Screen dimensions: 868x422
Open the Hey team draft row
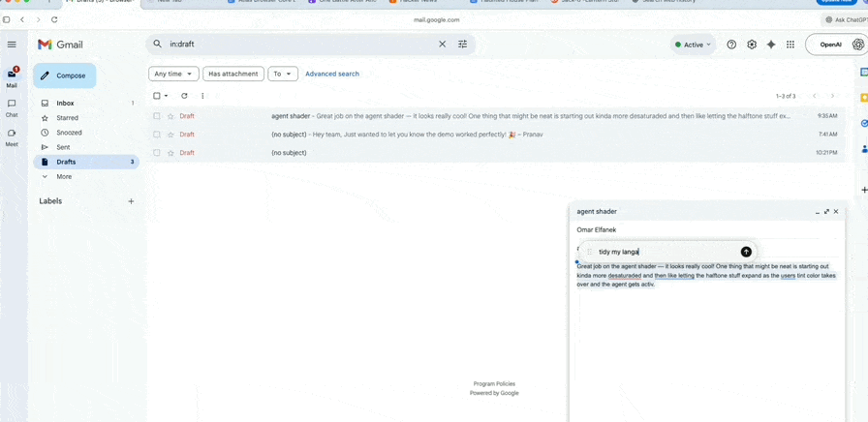pyautogui.click(x=496, y=135)
